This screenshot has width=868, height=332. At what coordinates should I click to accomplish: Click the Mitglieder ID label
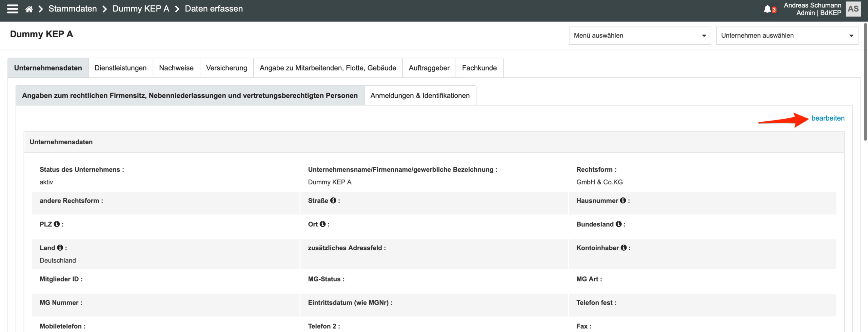click(61, 279)
